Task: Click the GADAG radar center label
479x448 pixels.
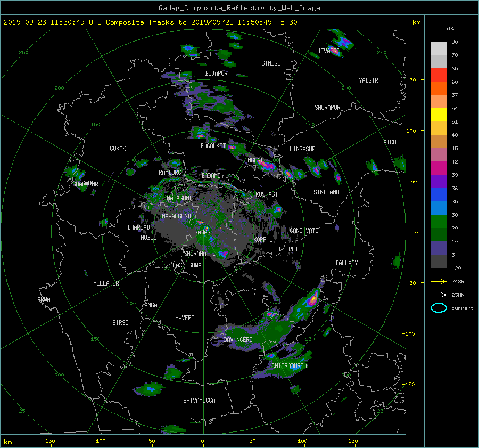Action: [x=202, y=232]
